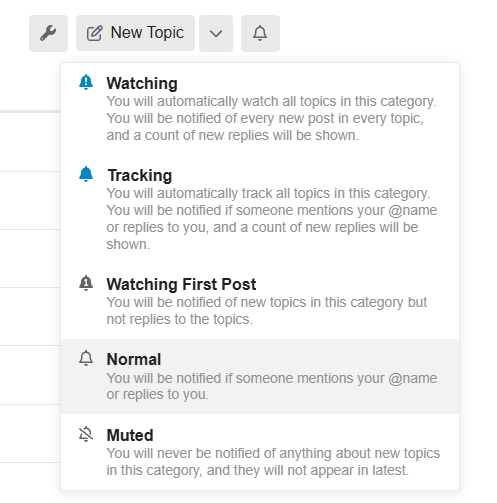The width and height of the screenshot is (497, 503).
Task: Click the Muted description about latest topics
Action: point(273,462)
